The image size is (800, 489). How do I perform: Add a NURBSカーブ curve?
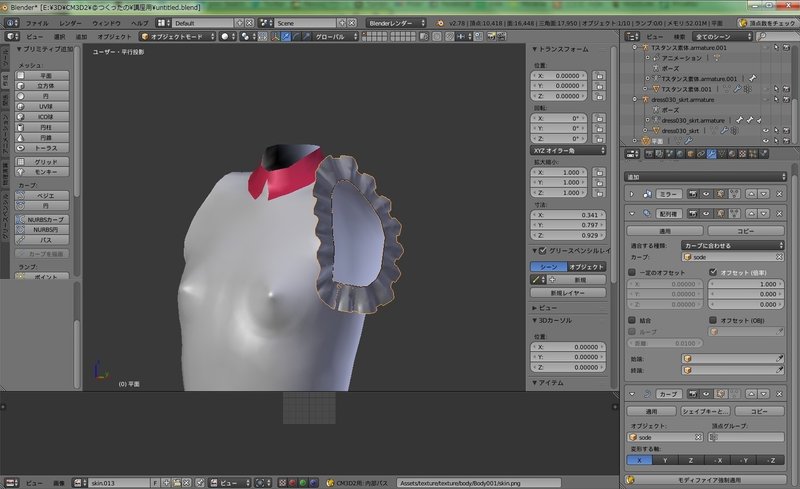42,219
